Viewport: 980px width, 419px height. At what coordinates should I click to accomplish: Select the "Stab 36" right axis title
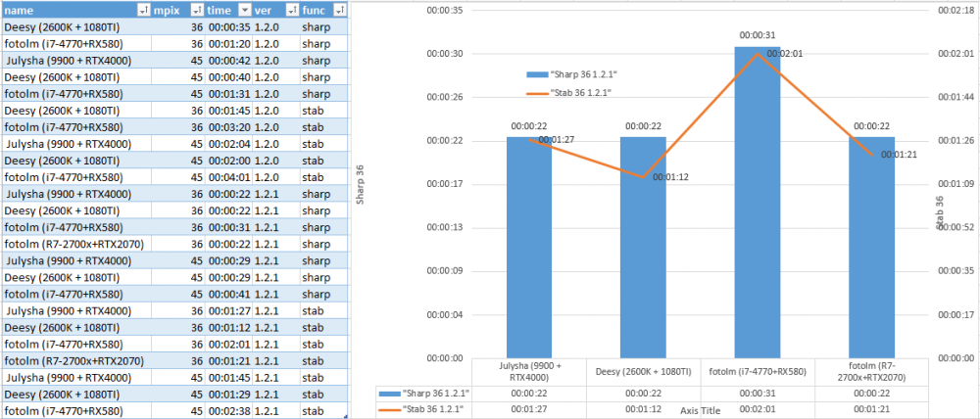(939, 212)
